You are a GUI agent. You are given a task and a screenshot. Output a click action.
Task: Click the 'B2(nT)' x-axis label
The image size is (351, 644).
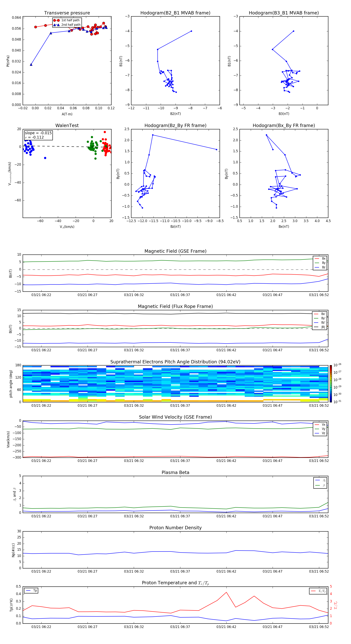point(175,114)
